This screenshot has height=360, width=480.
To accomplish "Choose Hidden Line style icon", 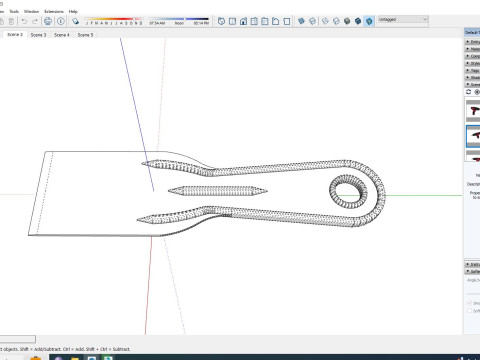I will pyautogui.click(x=336, y=21).
